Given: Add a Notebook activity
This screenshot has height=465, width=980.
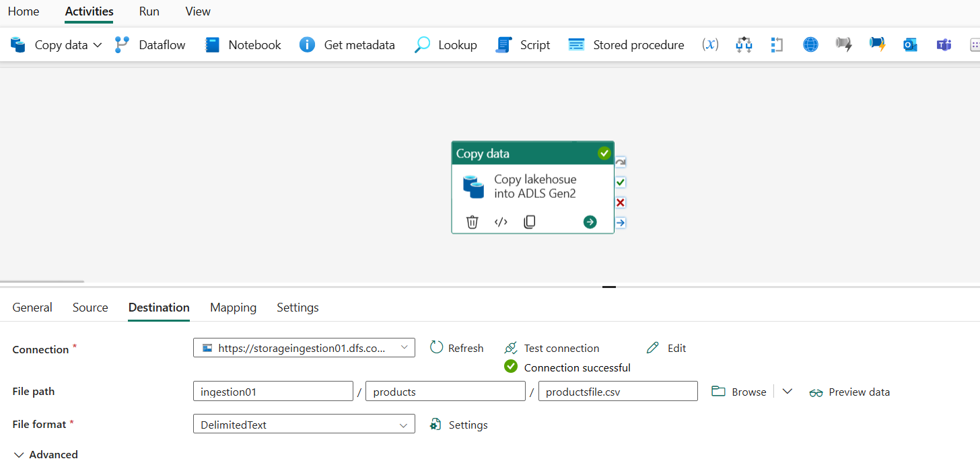Looking at the screenshot, I should [242, 44].
